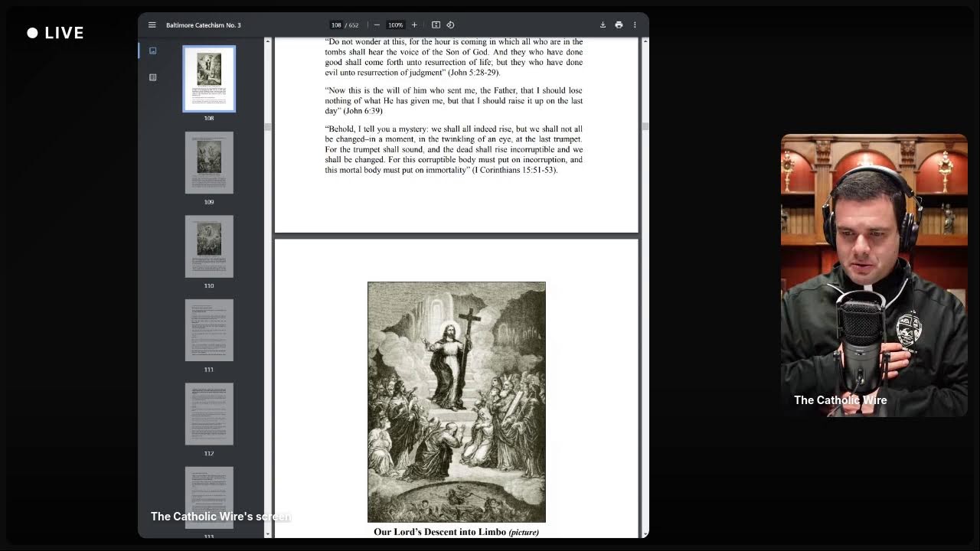This screenshot has width=980, height=551.
Task: Click the Baltimore Catechism No. 3 title
Action: pyautogui.click(x=204, y=25)
